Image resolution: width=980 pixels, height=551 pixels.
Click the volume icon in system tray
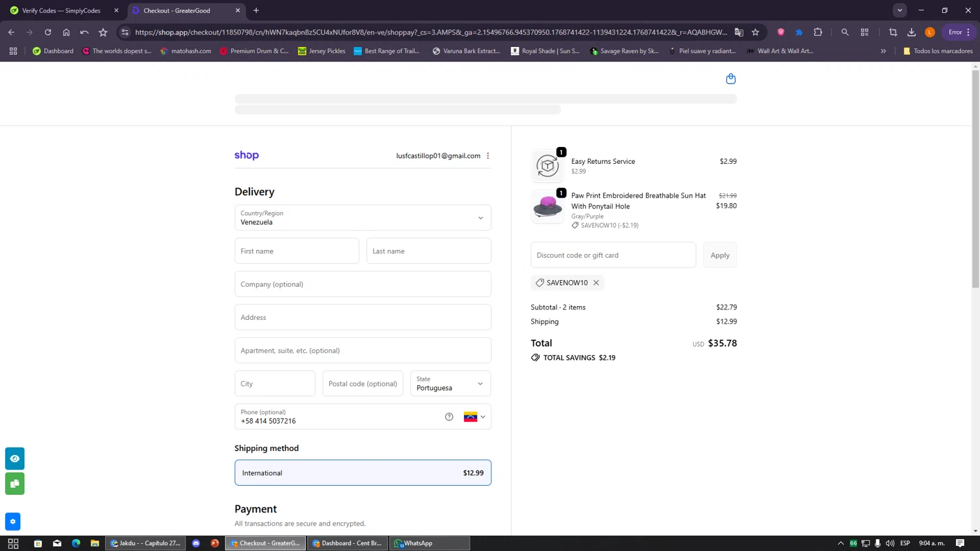pyautogui.click(x=890, y=543)
